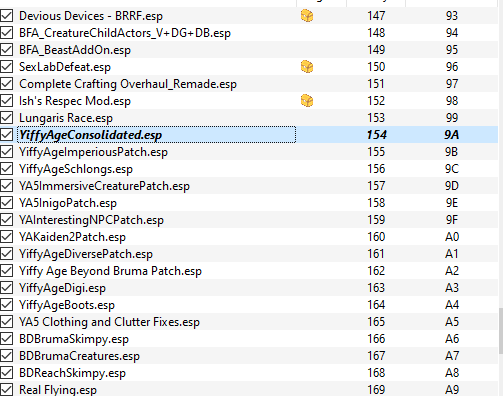503x396 pixels.
Task: Select the YiffyAgeImperiousPatch.esp row
Action: (249, 152)
